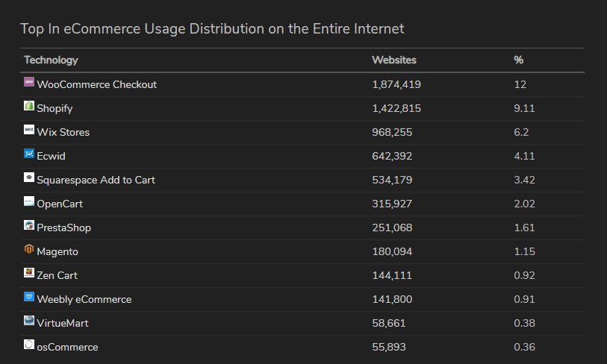Select the 1.15 percent value
607x364 pixels.
(524, 252)
